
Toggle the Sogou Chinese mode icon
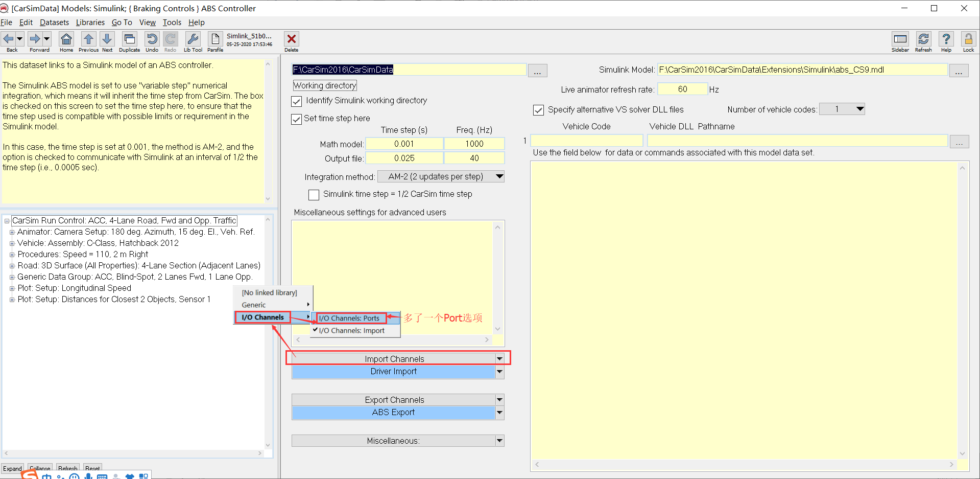[47, 476]
